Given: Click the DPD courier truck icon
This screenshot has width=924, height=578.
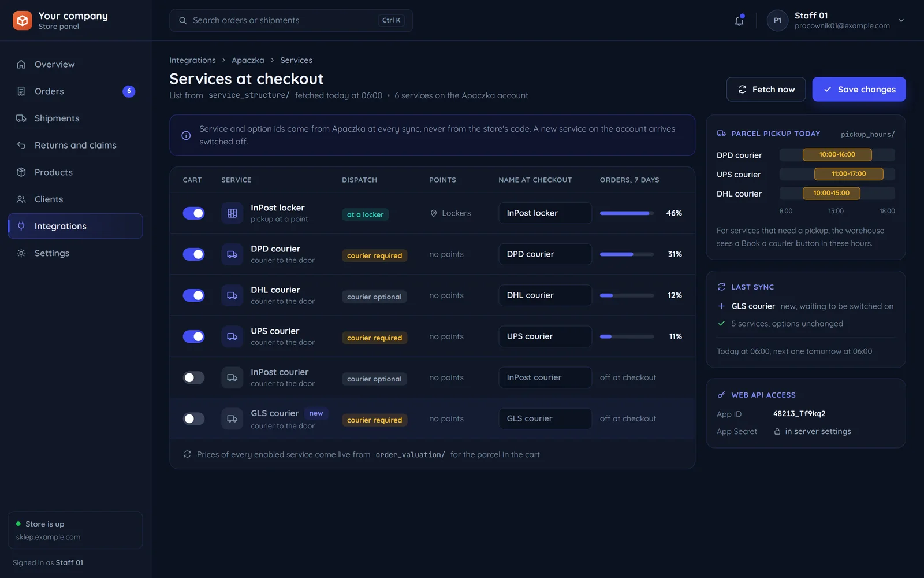Looking at the screenshot, I should tap(232, 254).
